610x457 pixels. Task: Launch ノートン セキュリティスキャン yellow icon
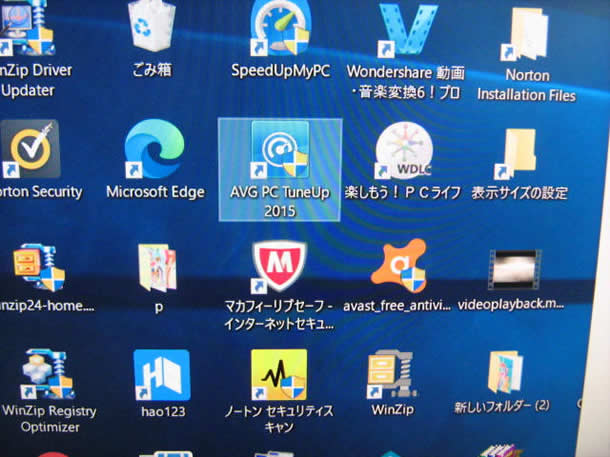pyautogui.click(x=279, y=375)
